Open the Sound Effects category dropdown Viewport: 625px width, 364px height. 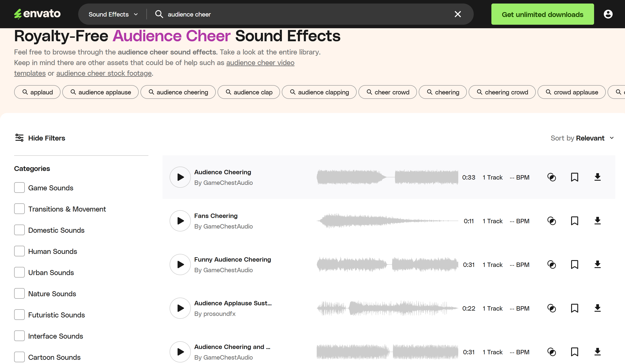coord(113,14)
